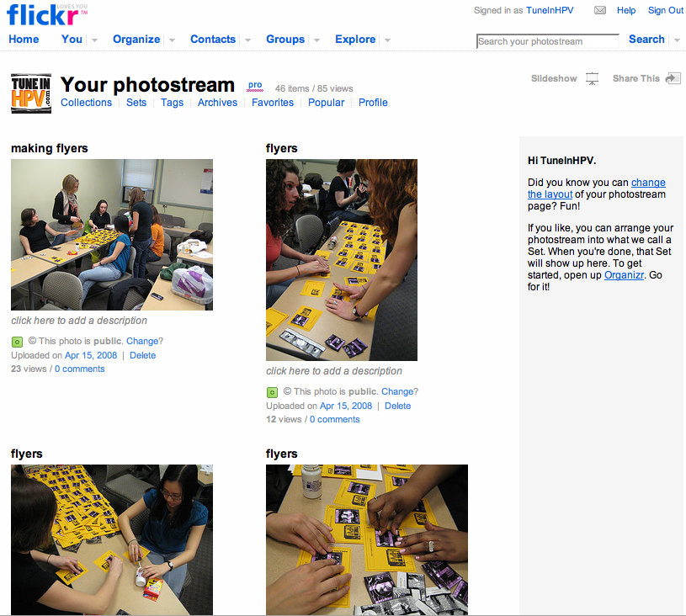Viewport: 686px width, 616px height.
Task: Click the Flickr logo
Action: 43,15
